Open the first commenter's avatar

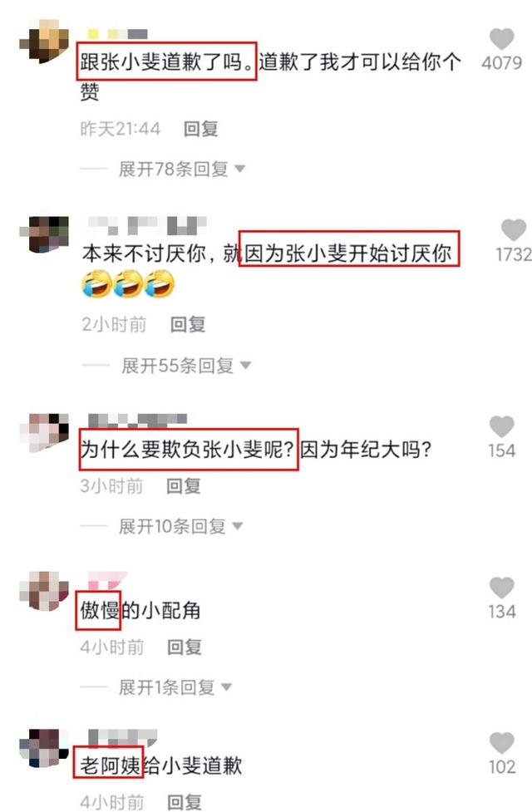click(x=44, y=42)
